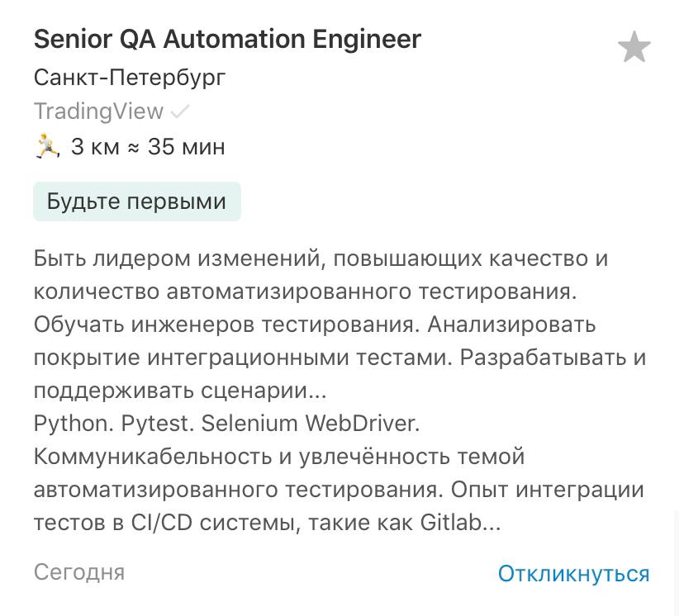Open the Senior QA Automation Engineer vacancy

coord(227,40)
